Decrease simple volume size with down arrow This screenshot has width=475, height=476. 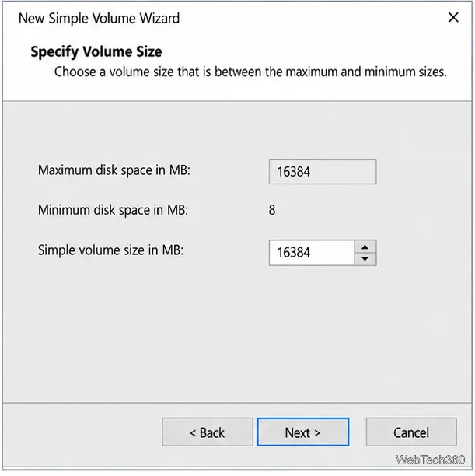(365, 259)
